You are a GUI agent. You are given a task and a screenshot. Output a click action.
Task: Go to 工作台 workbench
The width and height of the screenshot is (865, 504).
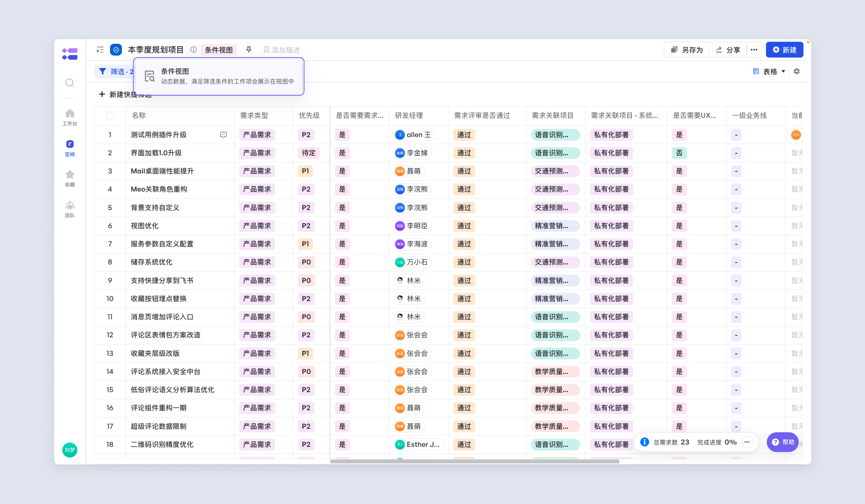(x=70, y=117)
